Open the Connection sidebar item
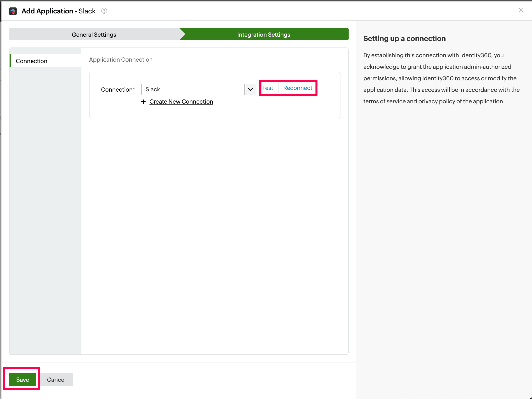The height and width of the screenshot is (399, 532). point(32,61)
